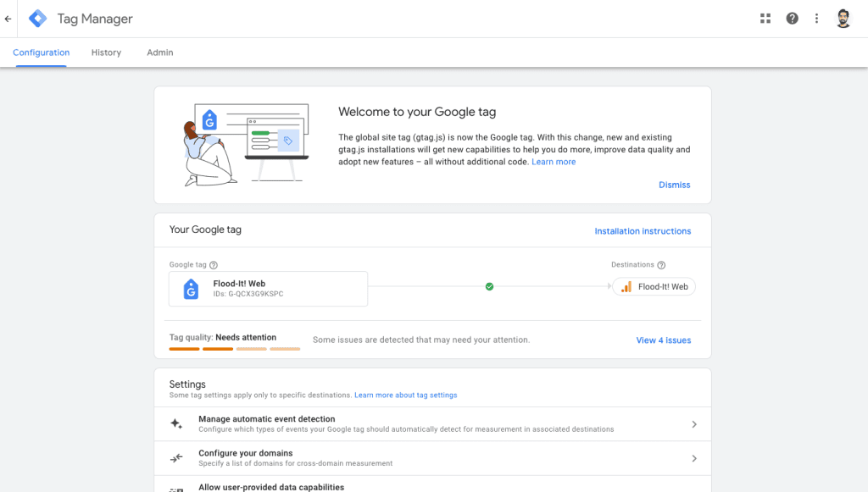The width and height of the screenshot is (868, 492).
Task: Expand Manage automatic event detection settings
Action: click(x=694, y=423)
